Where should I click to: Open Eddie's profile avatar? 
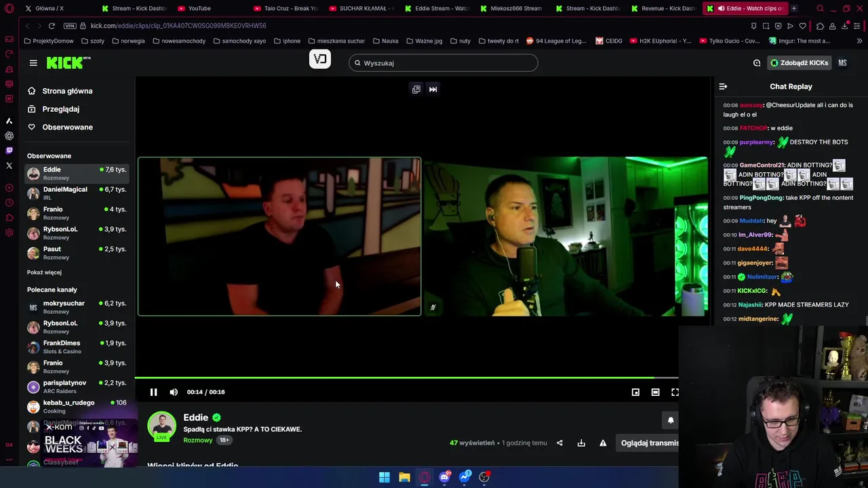pos(161,426)
